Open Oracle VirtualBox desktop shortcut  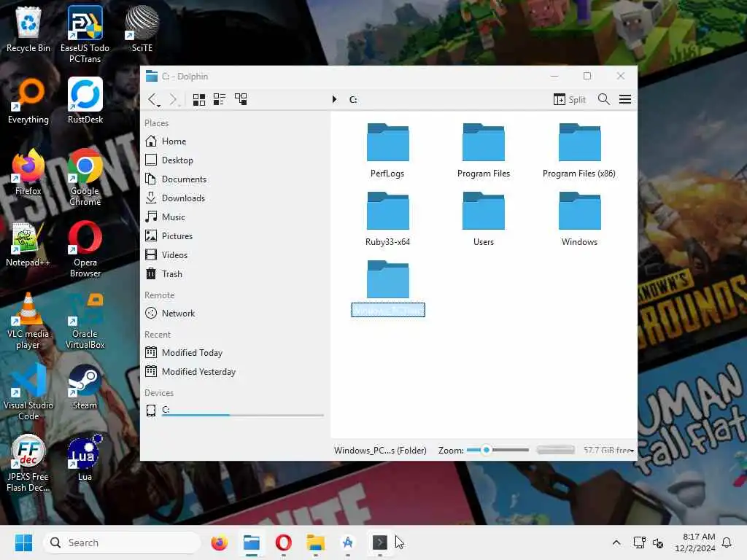coord(85,321)
